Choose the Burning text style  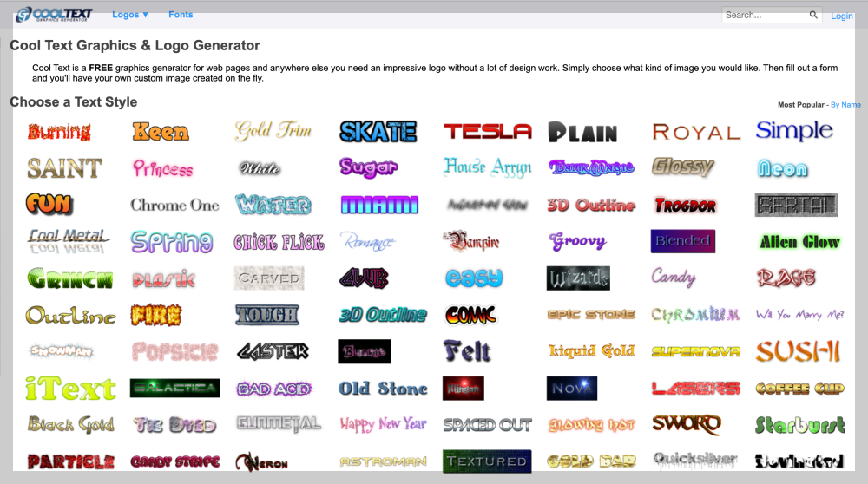click(x=59, y=132)
